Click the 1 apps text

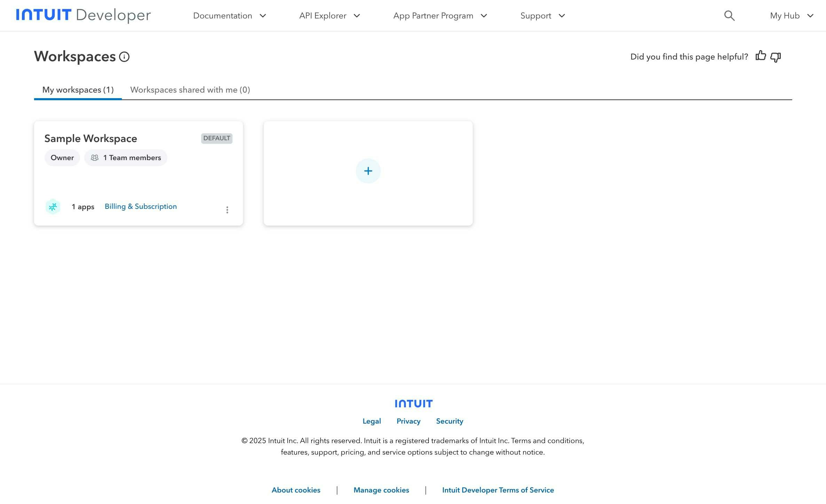(x=83, y=207)
